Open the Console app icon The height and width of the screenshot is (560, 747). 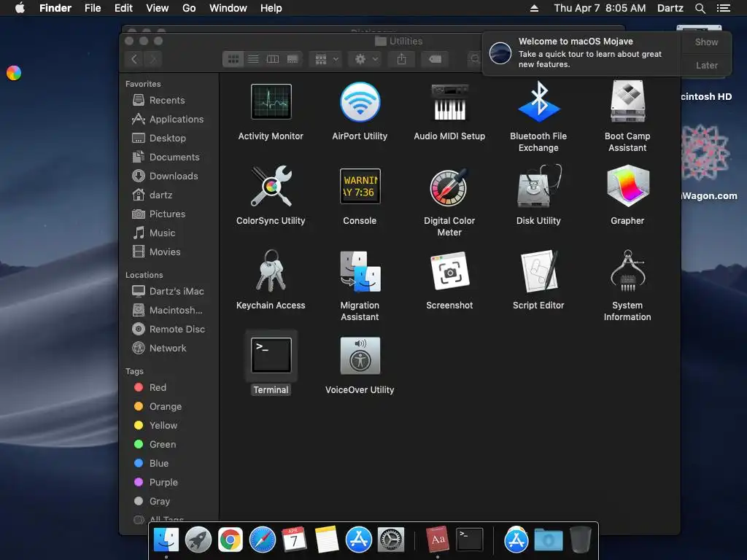tap(360, 186)
